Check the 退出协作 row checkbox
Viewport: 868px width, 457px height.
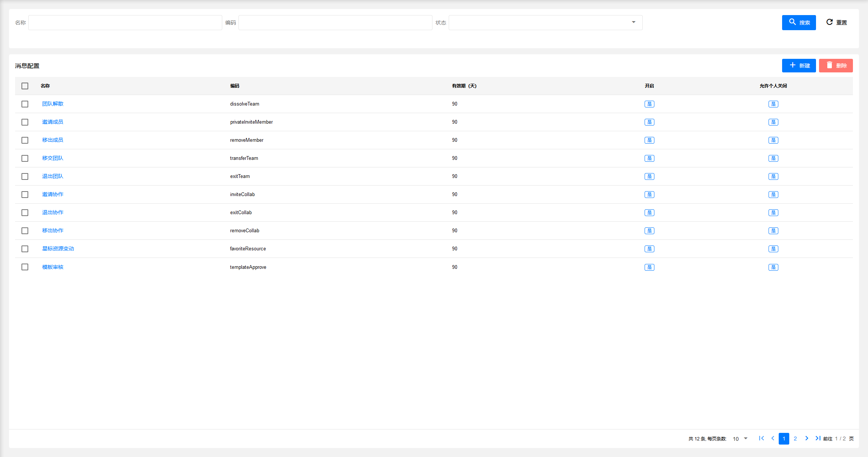pyautogui.click(x=25, y=213)
